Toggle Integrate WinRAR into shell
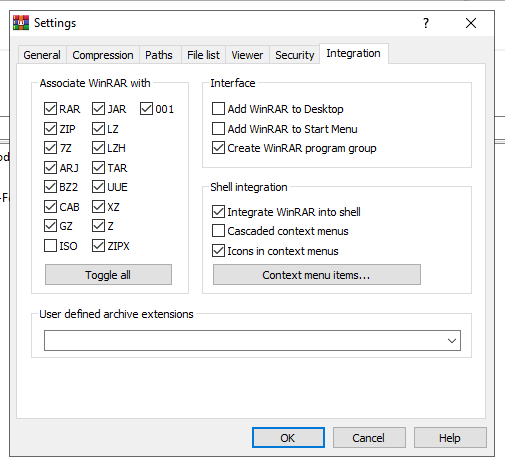Image resolution: width=505 pixels, height=467 pixels. coord(218,212)
